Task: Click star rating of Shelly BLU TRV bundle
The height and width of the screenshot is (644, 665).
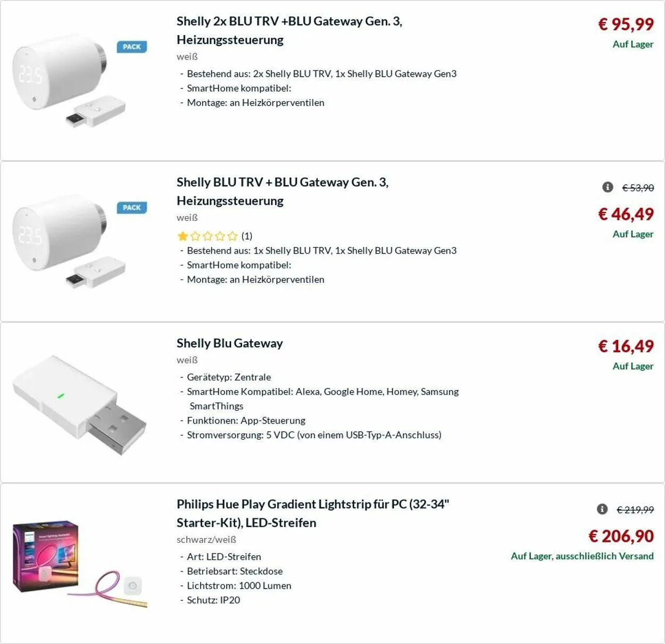Action: 207,236
